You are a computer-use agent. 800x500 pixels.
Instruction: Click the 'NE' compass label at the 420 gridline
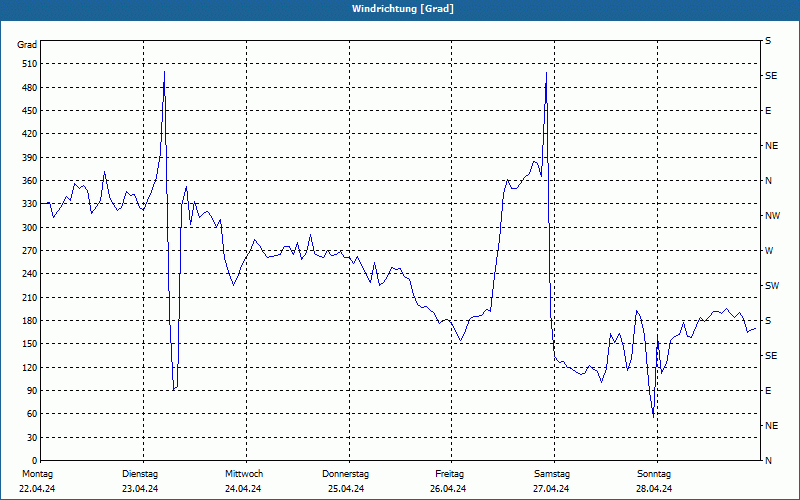click(772, 146)
